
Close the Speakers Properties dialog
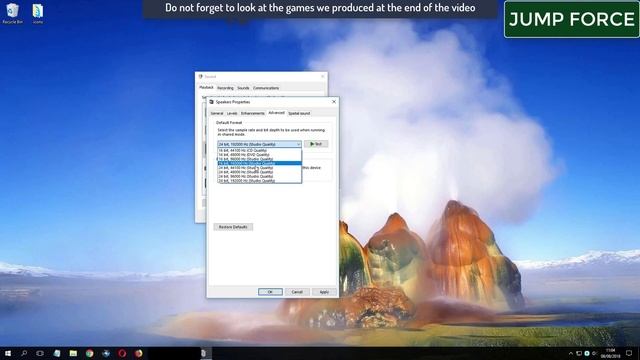[334, 102]
